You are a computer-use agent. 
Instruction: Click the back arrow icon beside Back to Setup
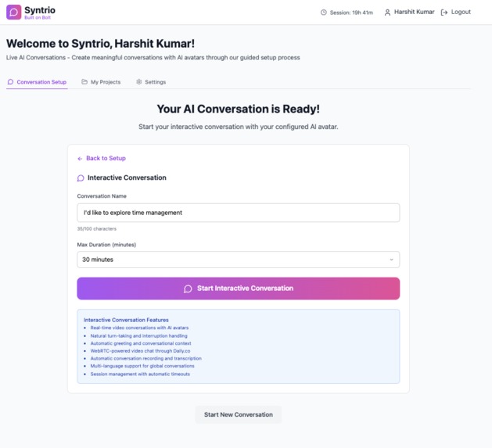[80, 159]
